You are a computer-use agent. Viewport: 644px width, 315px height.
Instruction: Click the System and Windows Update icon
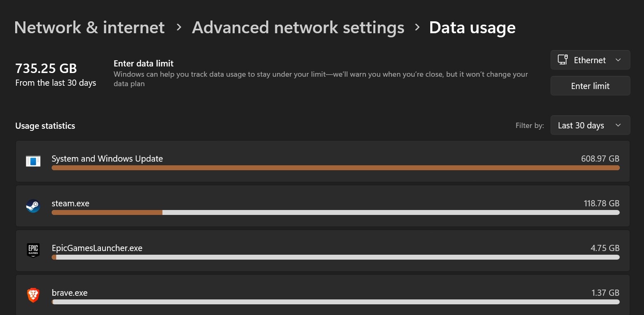33,161
